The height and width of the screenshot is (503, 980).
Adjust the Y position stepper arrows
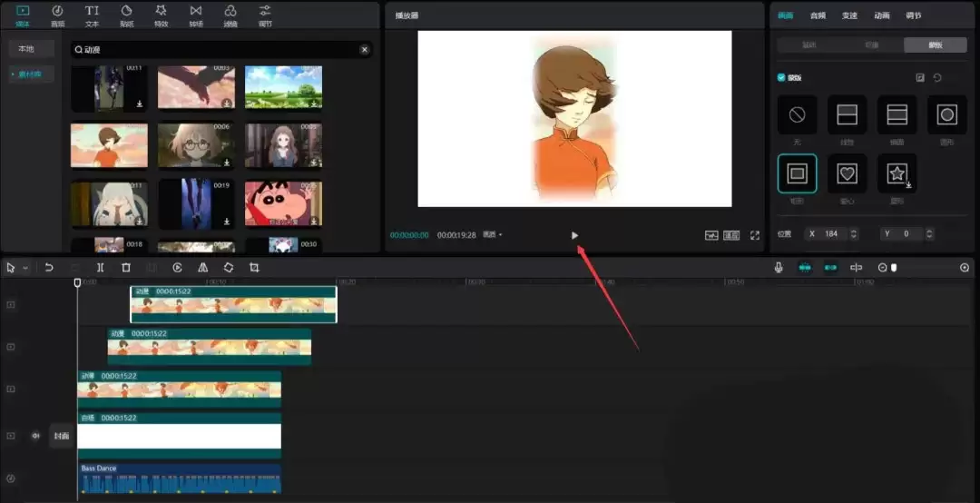pos(929,234)
